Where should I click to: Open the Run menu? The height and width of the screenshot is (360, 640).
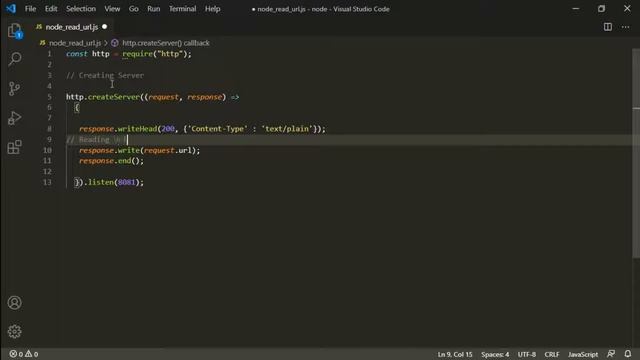153,9
